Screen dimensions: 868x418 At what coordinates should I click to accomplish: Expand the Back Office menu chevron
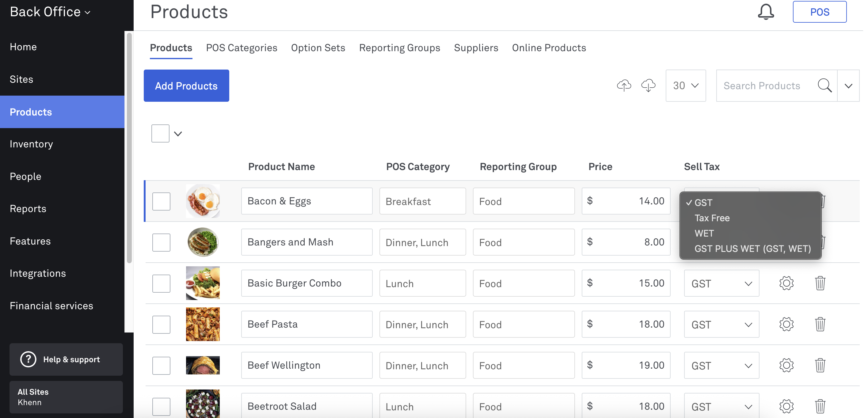pos(88,13)
